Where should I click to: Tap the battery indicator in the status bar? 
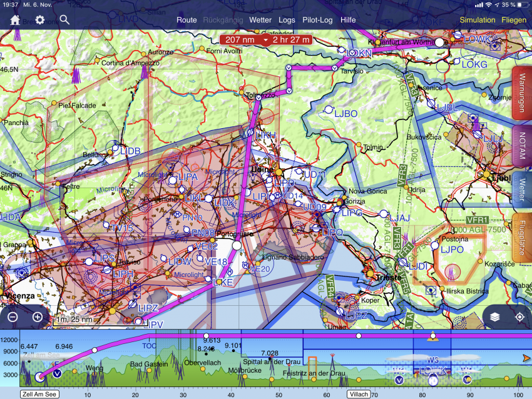pyautogui.click(x=521, y=5)
